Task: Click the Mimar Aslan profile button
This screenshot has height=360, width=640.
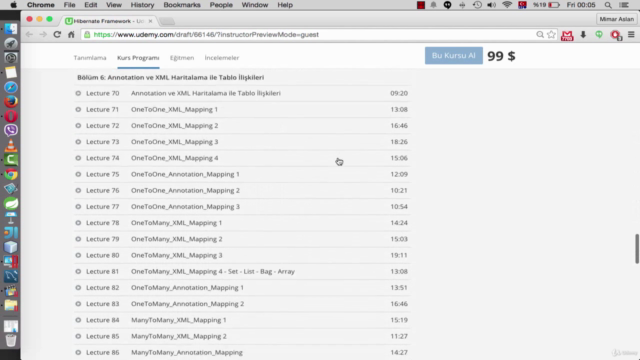Action: (616, 19)
